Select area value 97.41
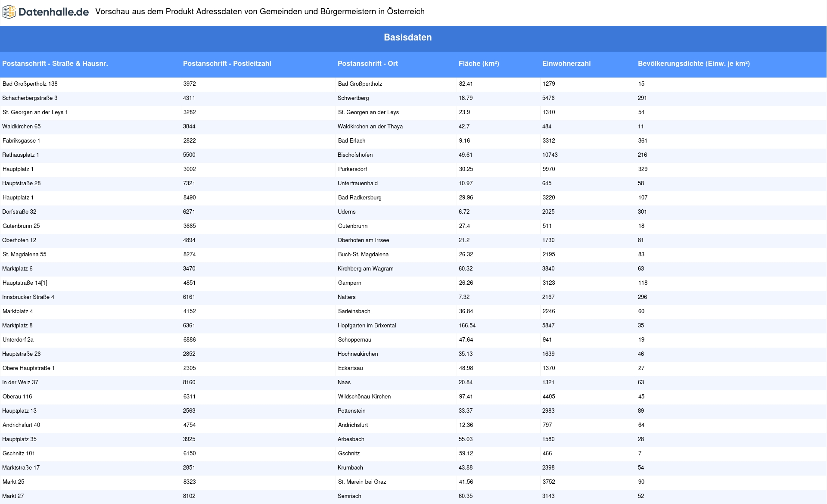 coord(466,397)
